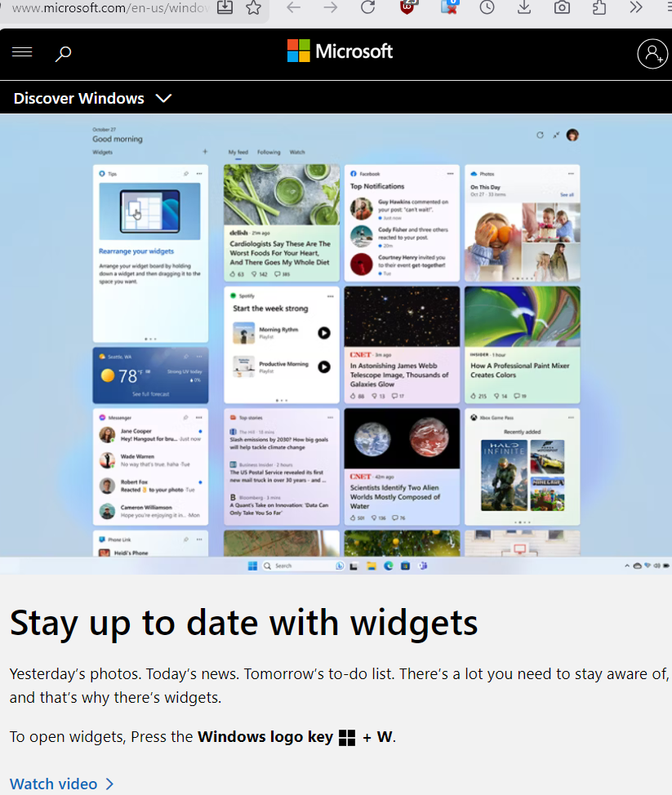
Task: Bookmark this page with the star icon
Action: pyautogui.click(x=253, y=7)
